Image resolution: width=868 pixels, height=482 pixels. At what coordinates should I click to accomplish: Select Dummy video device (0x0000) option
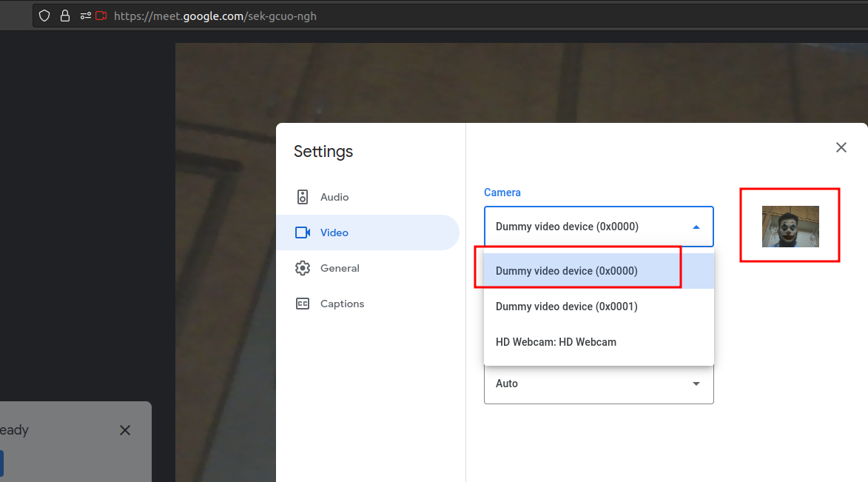pyautogui.click(x=567, y=271)
